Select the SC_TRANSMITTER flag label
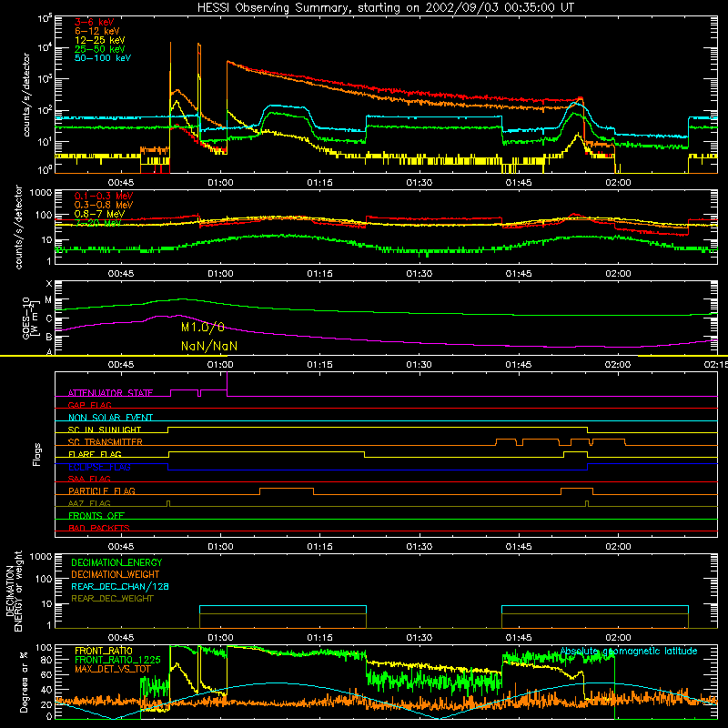The image size is (728, 728). 105,442
